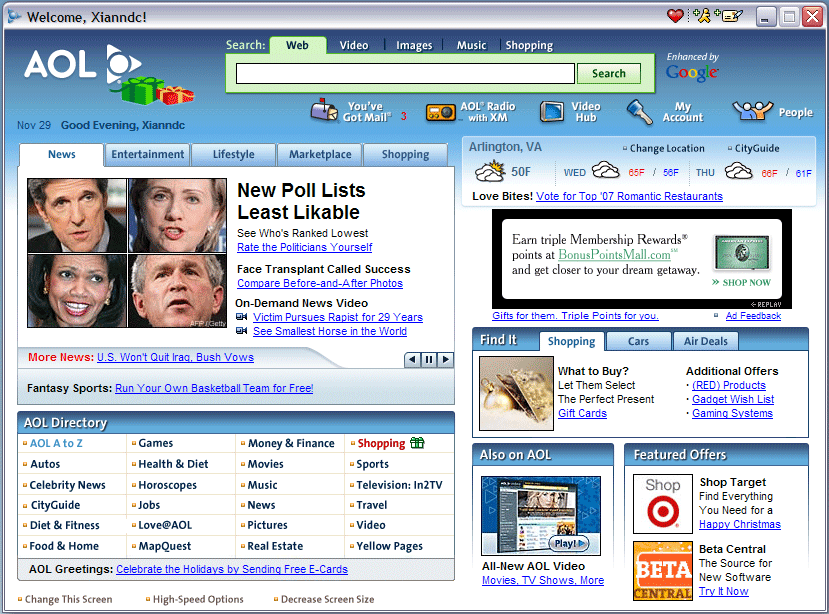The image size is (829, 614).
Task: Click the gift icon next to Shopping directory
Action: point(417,443)
